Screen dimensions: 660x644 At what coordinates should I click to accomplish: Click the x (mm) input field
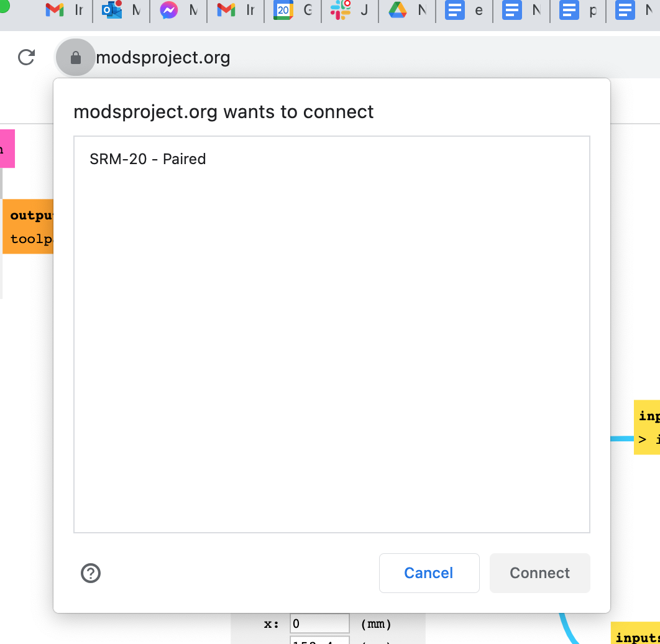(319, 623)
